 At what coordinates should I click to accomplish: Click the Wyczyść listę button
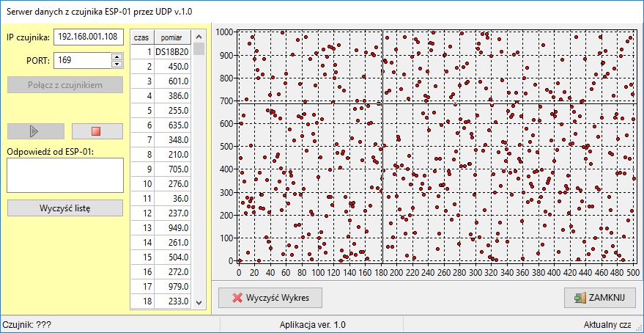[65, 208]
